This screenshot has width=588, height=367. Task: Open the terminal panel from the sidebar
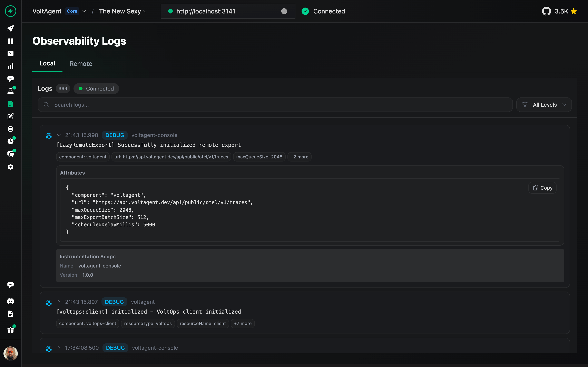[10, 53]
